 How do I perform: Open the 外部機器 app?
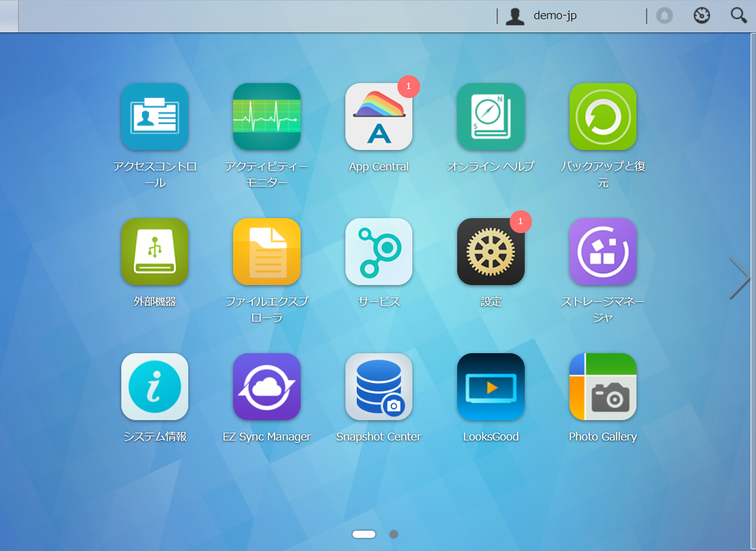click(155, 252)
